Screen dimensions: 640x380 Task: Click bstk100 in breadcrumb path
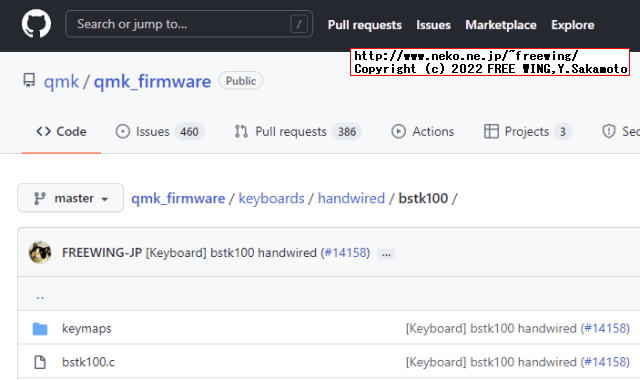(x=423, y=198)
